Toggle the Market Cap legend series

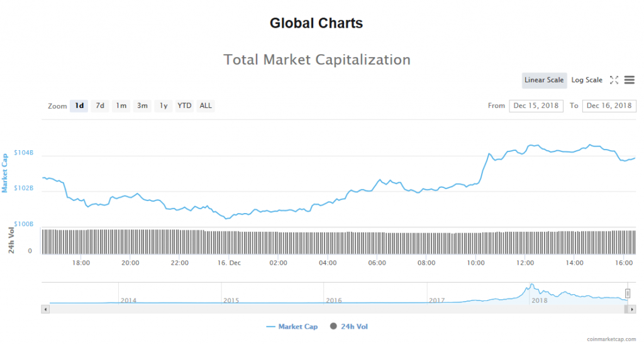[x=292, y=327]
